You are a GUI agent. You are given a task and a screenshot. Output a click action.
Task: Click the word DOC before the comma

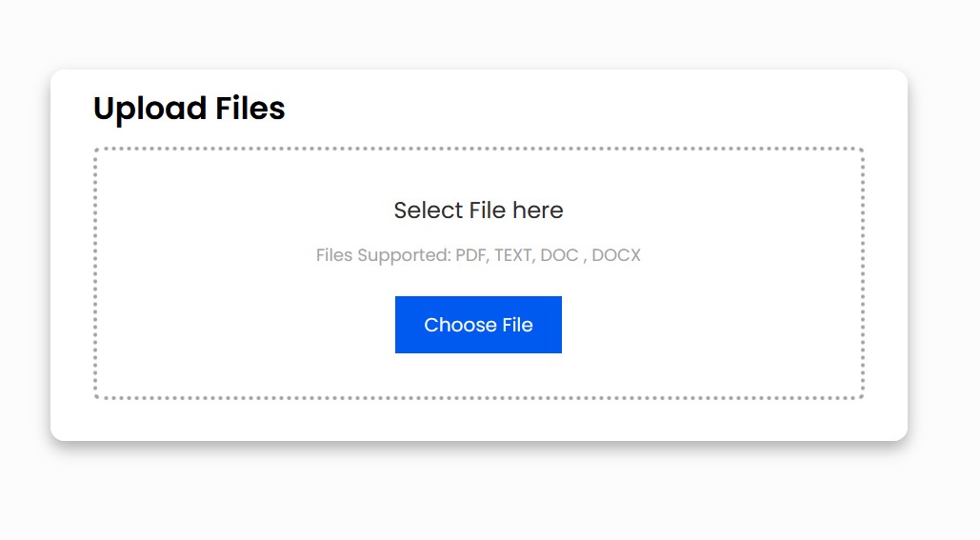559,255
